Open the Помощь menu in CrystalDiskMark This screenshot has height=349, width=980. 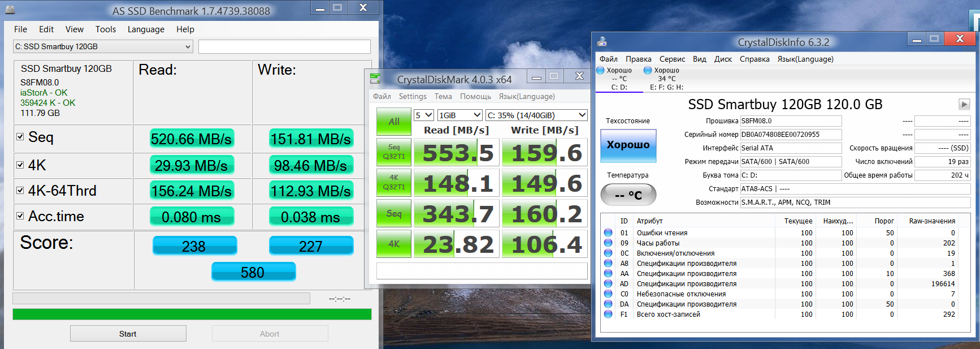(x=475, y=96)
